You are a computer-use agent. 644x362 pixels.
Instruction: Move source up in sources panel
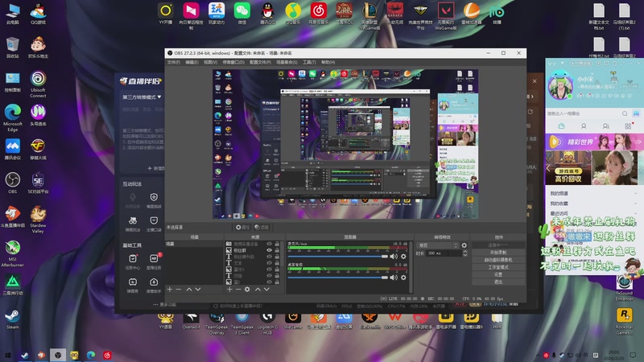(x=258, y=290)
